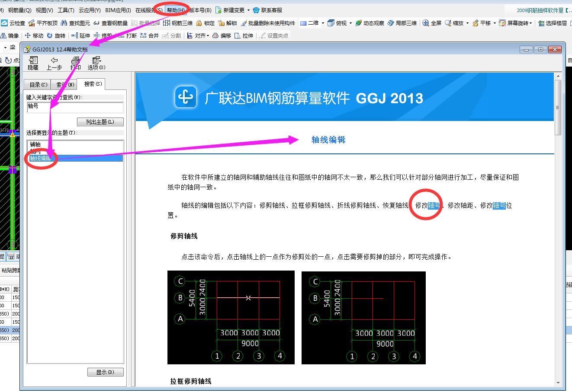
Task: Switch to 俯视 top view
Action: pyautogui.click(x=337, y=23)
